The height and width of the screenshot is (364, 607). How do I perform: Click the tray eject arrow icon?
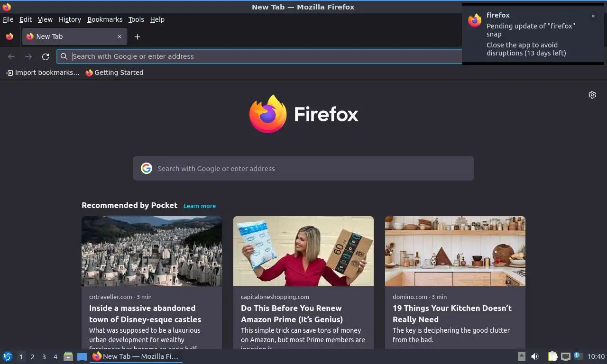tap(521, 356)
